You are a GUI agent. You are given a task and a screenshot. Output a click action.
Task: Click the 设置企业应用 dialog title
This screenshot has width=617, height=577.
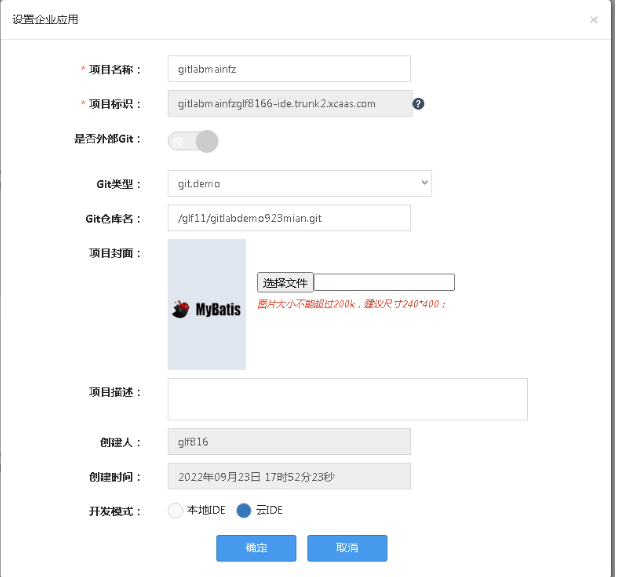pyautogui.click(x=45, y=19)
